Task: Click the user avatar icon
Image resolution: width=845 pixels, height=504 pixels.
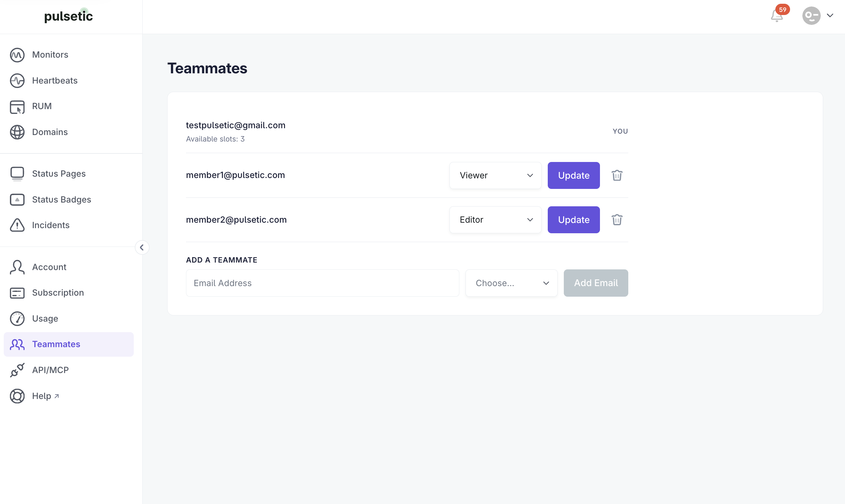Action: coord(811,16)
